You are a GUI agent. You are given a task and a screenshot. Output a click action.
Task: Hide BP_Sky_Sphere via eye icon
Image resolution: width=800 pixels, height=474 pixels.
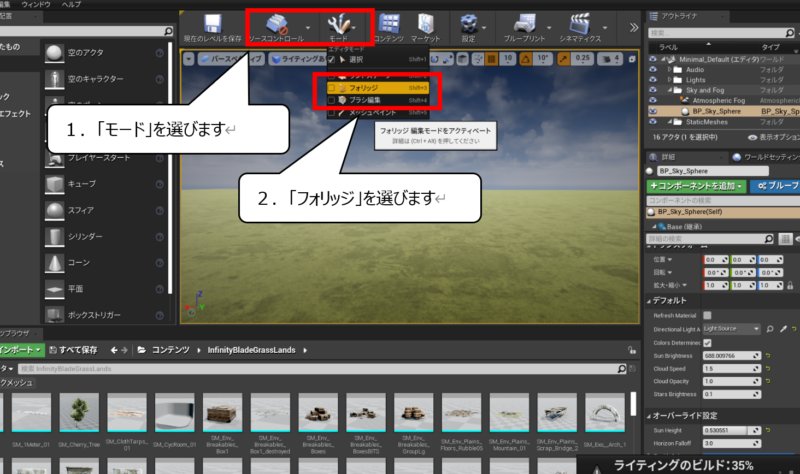[x=653, y=111]
